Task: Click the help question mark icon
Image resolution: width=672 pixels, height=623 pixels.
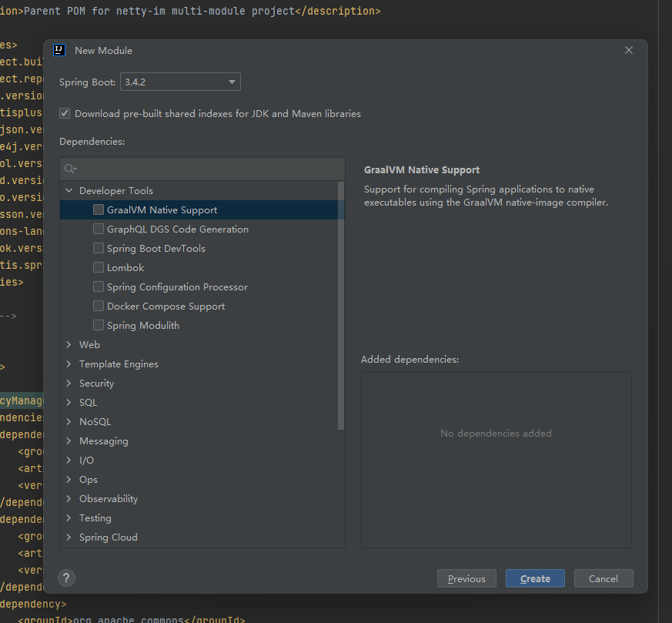Action: pos(66,578)
